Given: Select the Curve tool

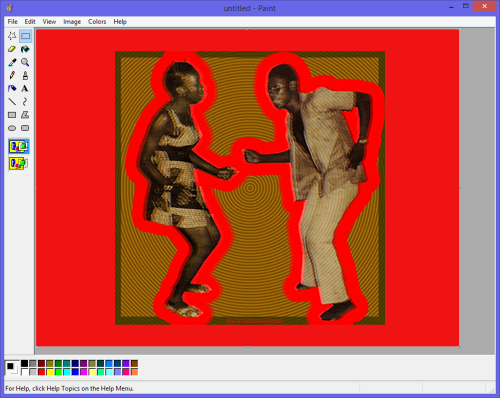Looking at the screenshot, I should click(x=25, y=102).
